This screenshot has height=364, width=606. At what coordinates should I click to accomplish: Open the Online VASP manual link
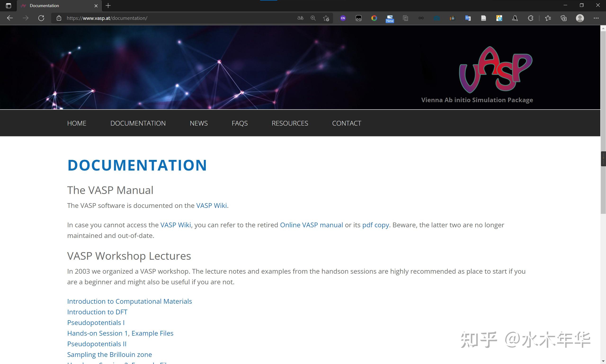tap(311, 225)
